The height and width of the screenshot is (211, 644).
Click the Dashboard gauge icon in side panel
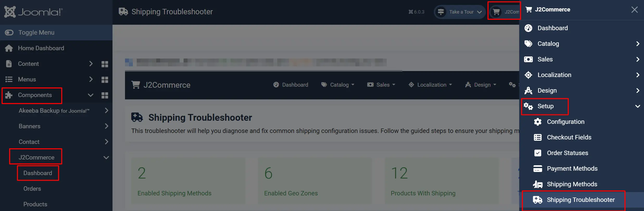(x=528, y=28)
